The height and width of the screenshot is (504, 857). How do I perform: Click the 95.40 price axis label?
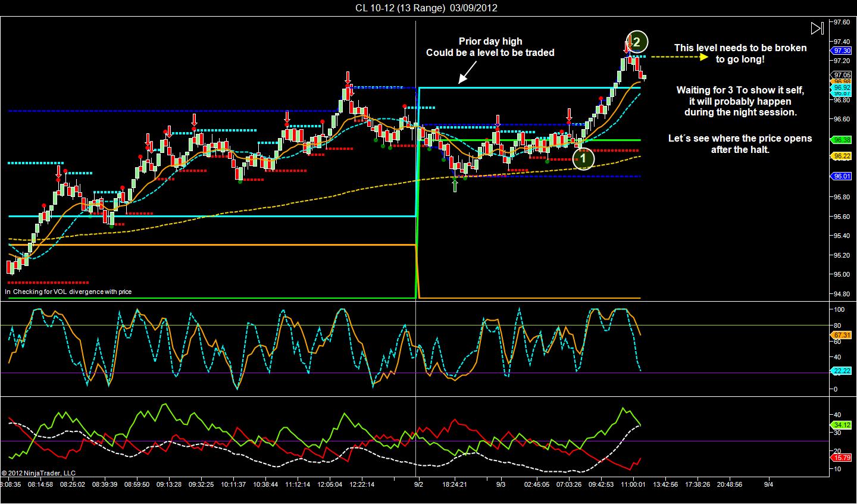[x=842, y=236]
